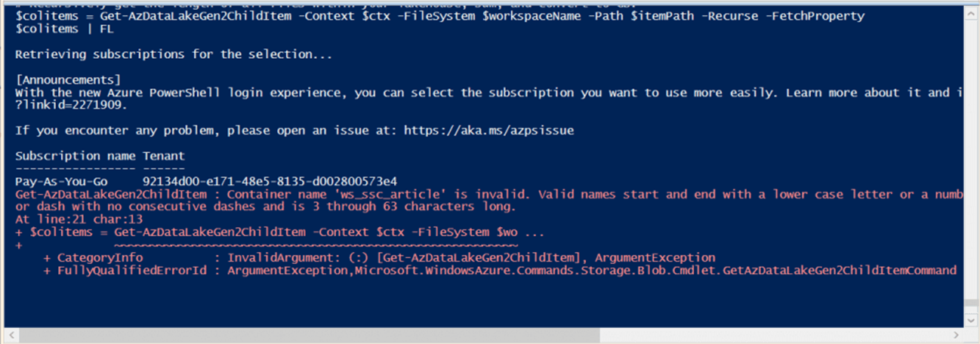Click the empty vertical scrollbar track above thumb
980x344 pixels.
click(x=972, y=151)
